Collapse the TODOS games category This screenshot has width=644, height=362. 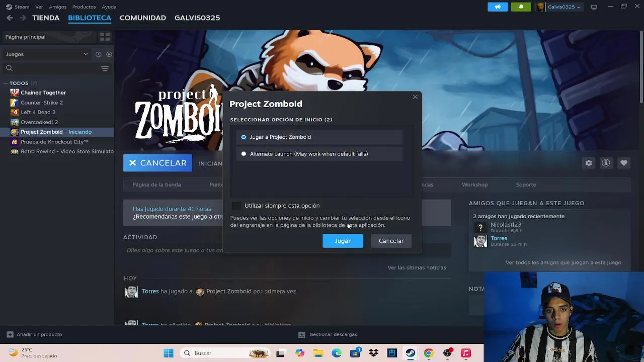coord(5,83)
